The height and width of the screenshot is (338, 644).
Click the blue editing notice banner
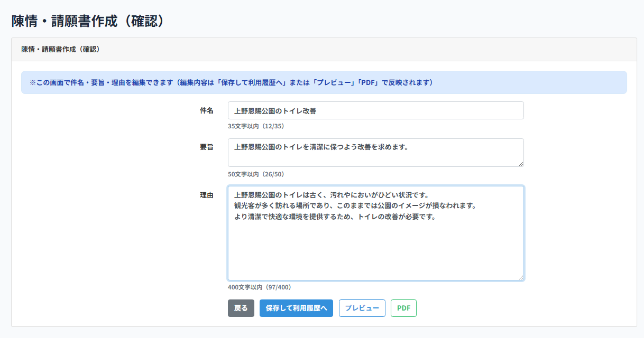point(324,83)
